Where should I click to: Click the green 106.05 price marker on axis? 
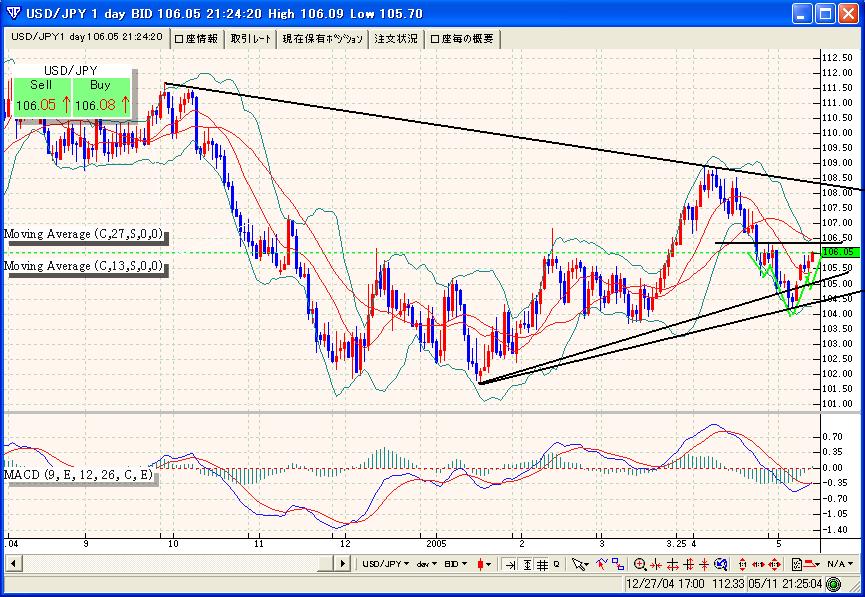(x=840, y=252)
